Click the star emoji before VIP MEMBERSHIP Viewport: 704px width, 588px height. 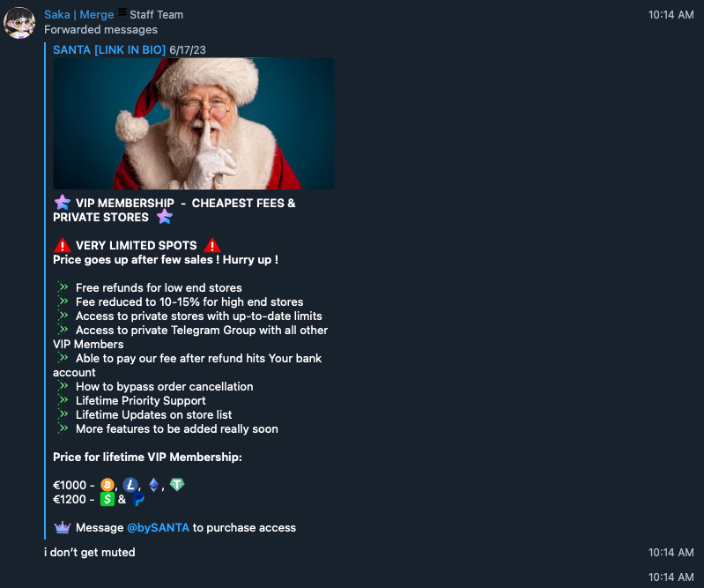point(63,203)
